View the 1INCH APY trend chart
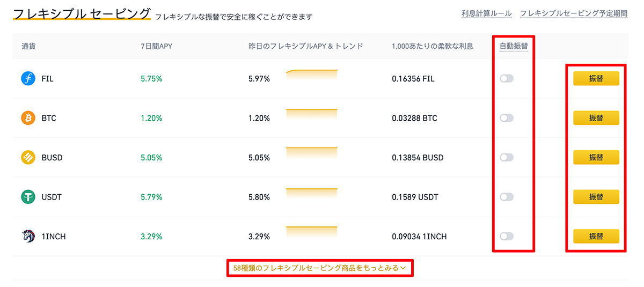 pyautogui.click(x=312, y=233)
